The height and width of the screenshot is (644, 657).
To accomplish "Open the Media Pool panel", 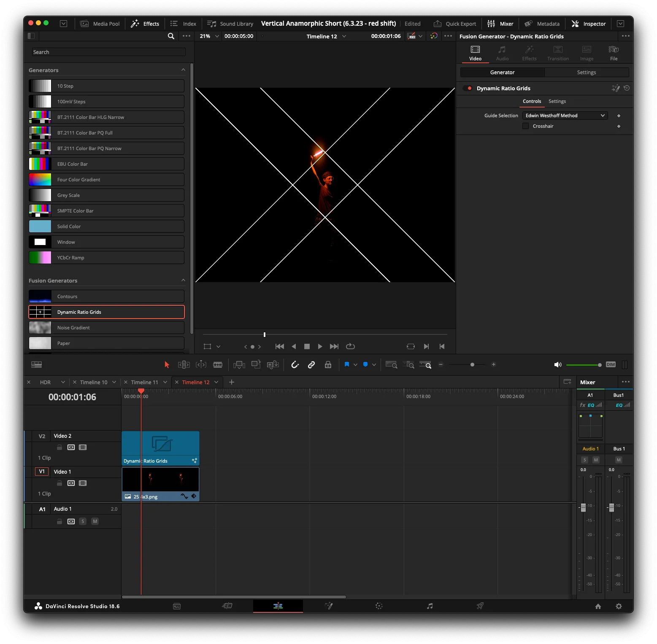I will (100, 24).
